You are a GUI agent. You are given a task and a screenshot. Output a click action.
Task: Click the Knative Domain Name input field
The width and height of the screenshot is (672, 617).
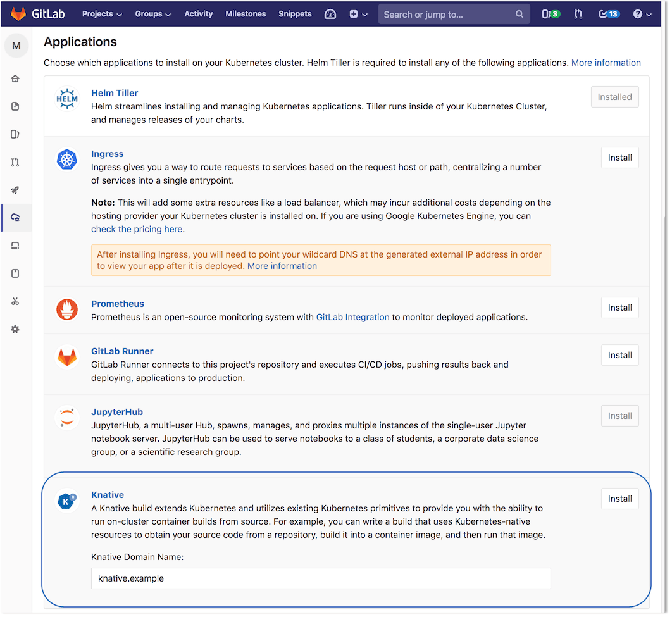point(320,578)
